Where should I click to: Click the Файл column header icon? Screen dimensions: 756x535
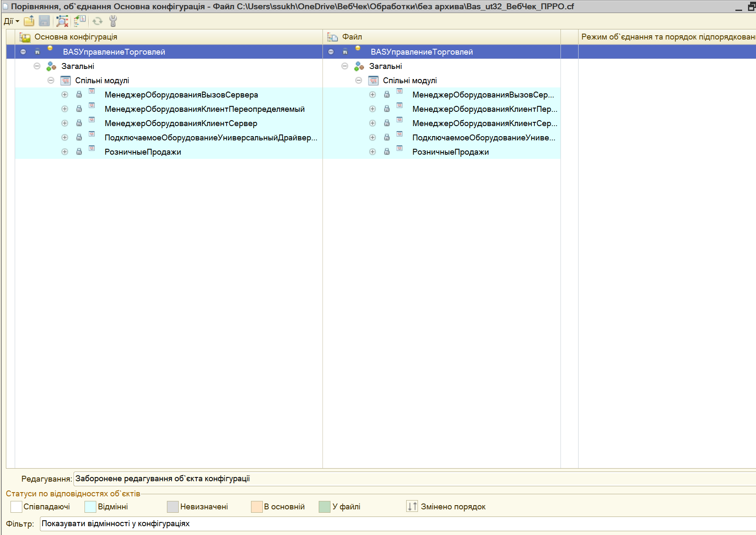333,37
